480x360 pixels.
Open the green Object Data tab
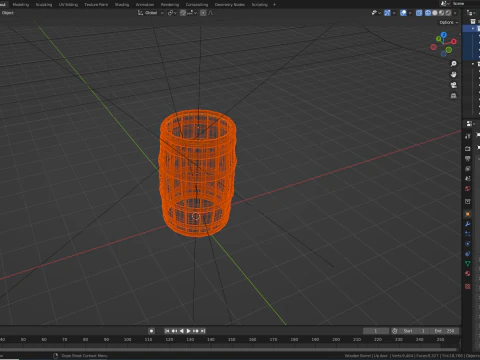[x=468, y=263]
